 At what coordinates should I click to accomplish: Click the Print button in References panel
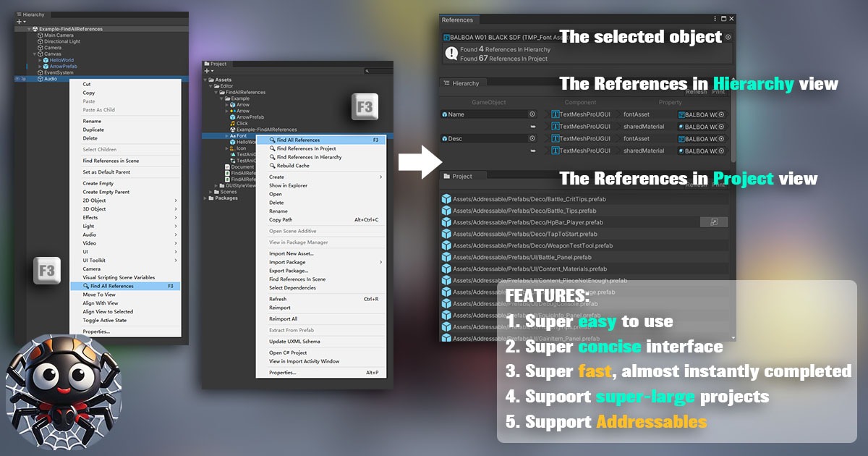[719, 92]
